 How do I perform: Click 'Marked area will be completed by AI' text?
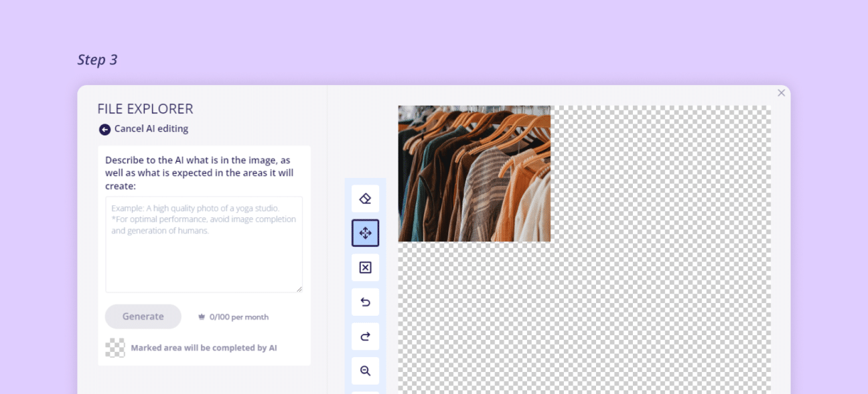coord(204,348)
